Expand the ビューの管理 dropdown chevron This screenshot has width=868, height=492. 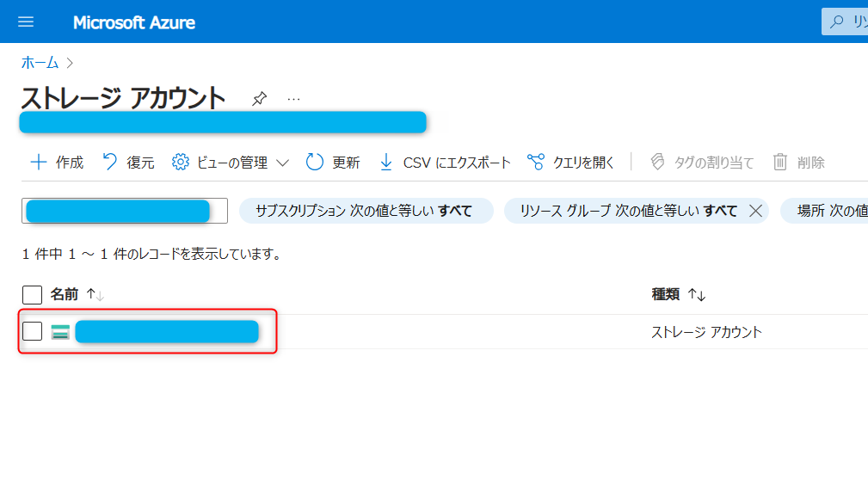pyautogui.click(x=283, y=163)
